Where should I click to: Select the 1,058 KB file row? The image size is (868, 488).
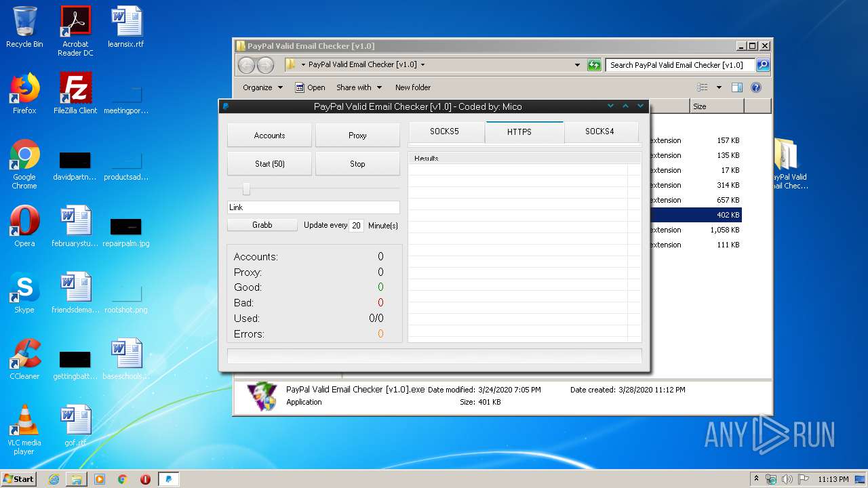click(696, 230)
